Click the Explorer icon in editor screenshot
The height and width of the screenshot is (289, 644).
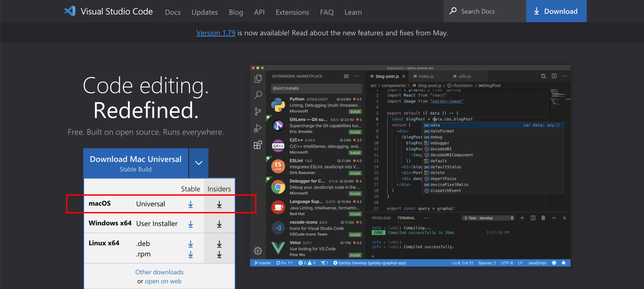pyautogui.click(x=258, y=79)
